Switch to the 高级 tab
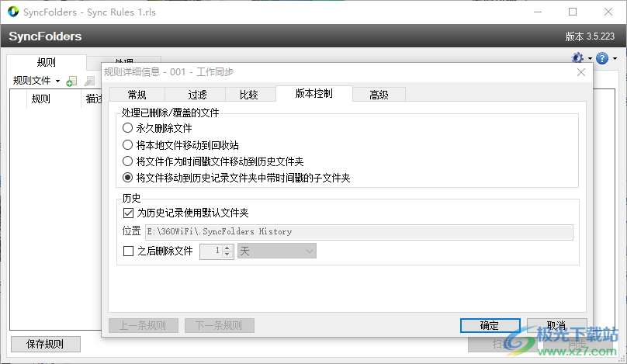This screenshot has height=364, width=627. (379, 95)
